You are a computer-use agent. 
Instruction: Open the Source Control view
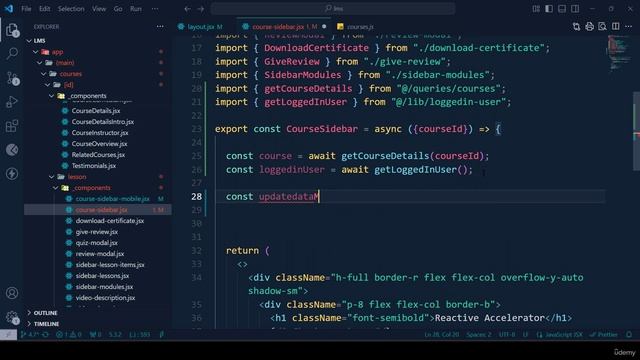pos(12,78)
